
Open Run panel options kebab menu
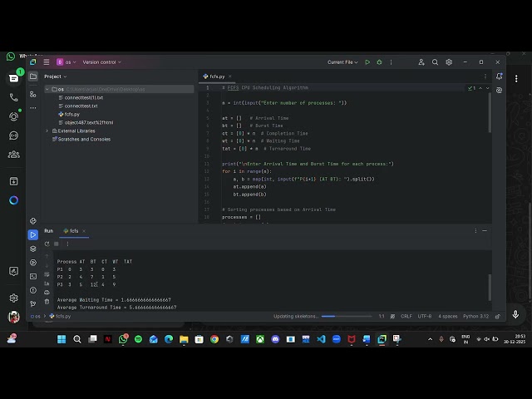[475, 231]
